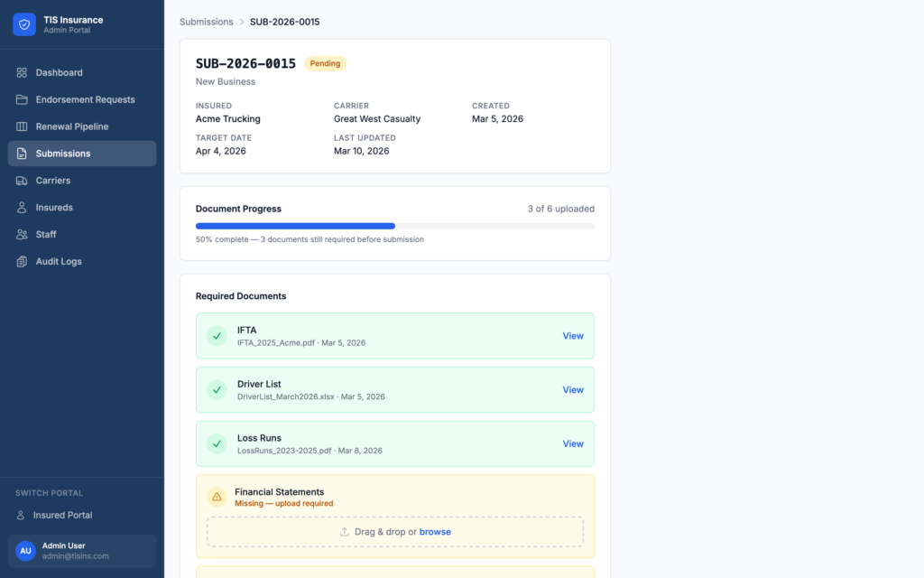Click the SUB-2026-0015 breadcrumb text
The width and height of the screenshot is (924, 578).
click(x=284, y=22)
